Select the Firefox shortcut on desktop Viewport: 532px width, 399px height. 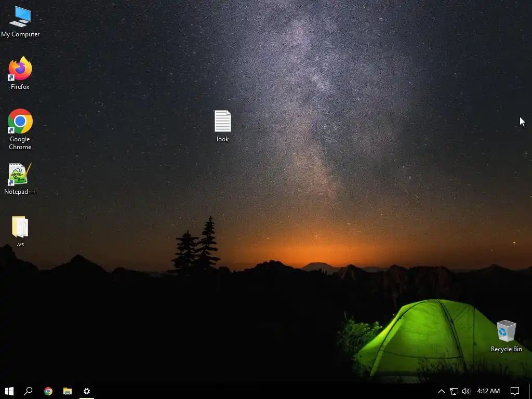(x=20, y=73)
